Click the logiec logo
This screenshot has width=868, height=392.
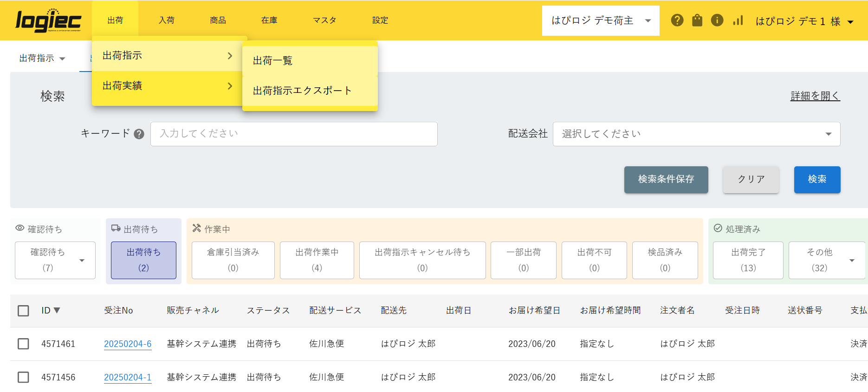click(48, 20)
